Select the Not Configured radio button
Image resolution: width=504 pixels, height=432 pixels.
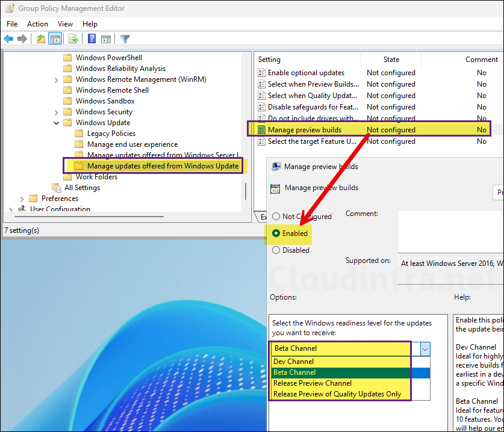[276, 217]
